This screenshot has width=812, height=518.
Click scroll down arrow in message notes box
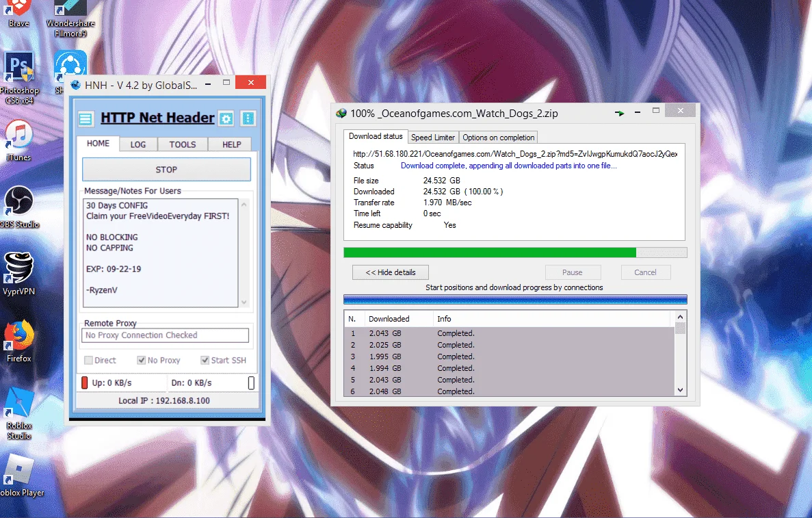point(244,302)
